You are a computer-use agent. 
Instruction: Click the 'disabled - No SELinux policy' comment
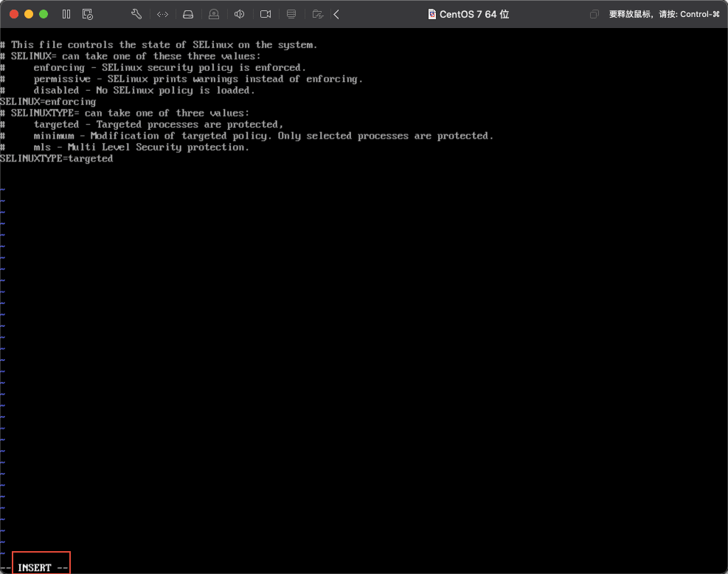144,90
